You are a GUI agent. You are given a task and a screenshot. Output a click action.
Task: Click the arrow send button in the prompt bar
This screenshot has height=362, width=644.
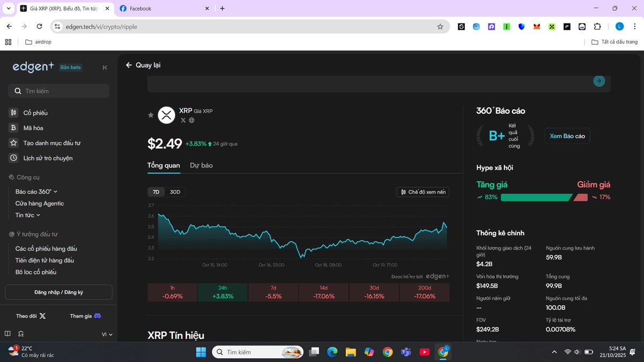pyautogui.click(x=599, y=81)
